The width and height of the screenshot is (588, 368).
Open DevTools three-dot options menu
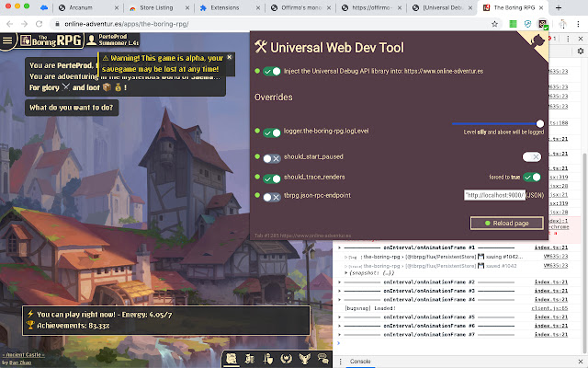pos(568,39)
